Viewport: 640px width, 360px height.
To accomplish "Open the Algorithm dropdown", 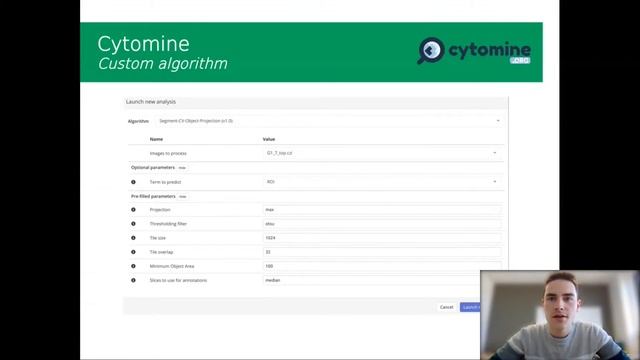I will click(x=329, y=121).
